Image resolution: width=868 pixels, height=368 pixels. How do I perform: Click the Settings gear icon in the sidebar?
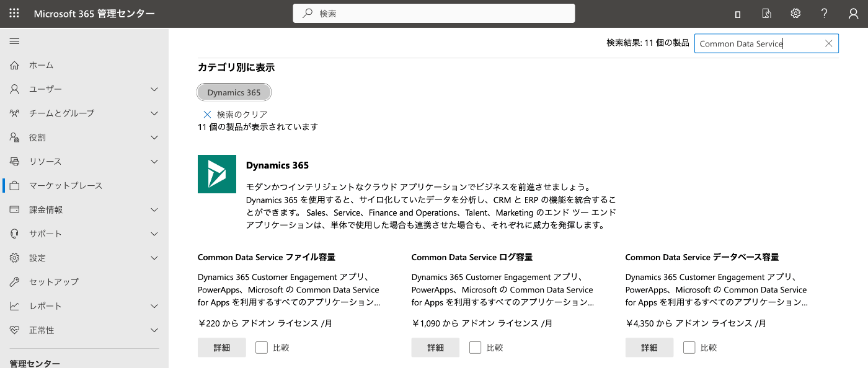pos(15,258)
